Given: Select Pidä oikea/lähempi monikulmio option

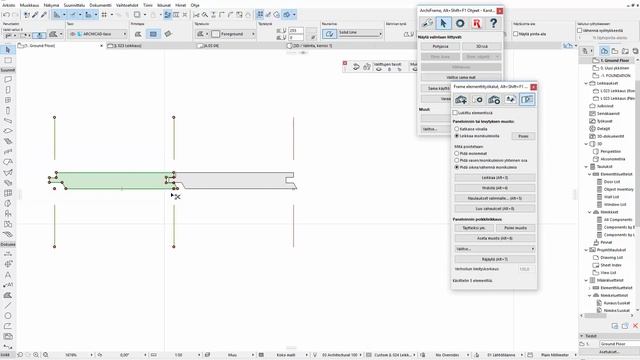Looking at the screenshot, I should [457, 167].
